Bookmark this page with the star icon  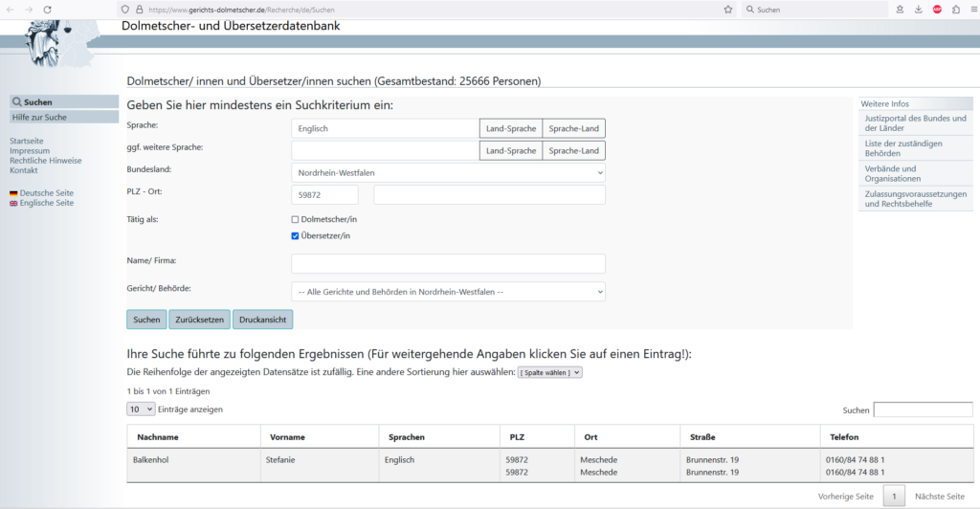(728, 10)
